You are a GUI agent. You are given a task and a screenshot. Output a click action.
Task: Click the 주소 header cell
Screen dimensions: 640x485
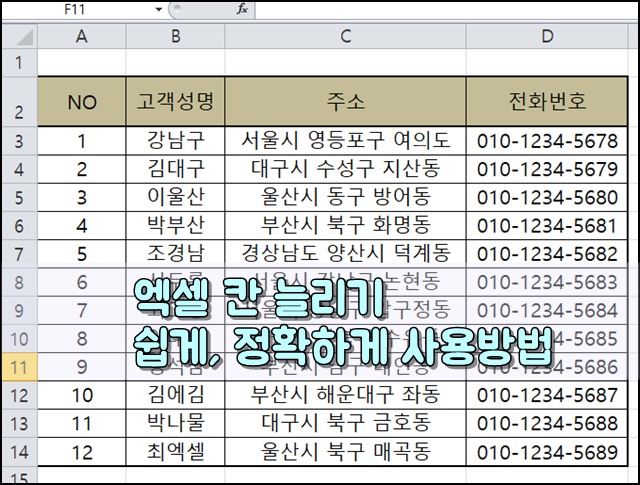345,101
